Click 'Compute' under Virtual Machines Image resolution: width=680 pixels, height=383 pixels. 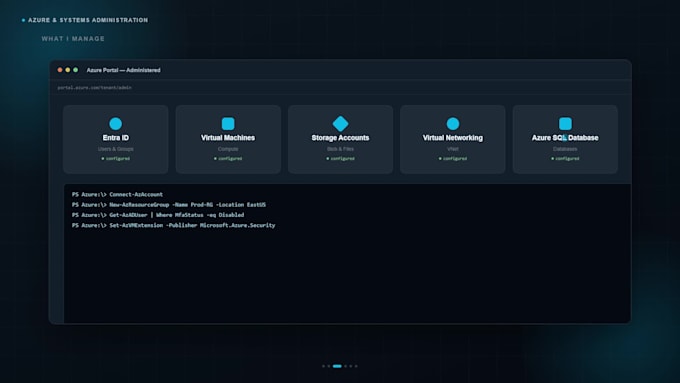point(228,149)
